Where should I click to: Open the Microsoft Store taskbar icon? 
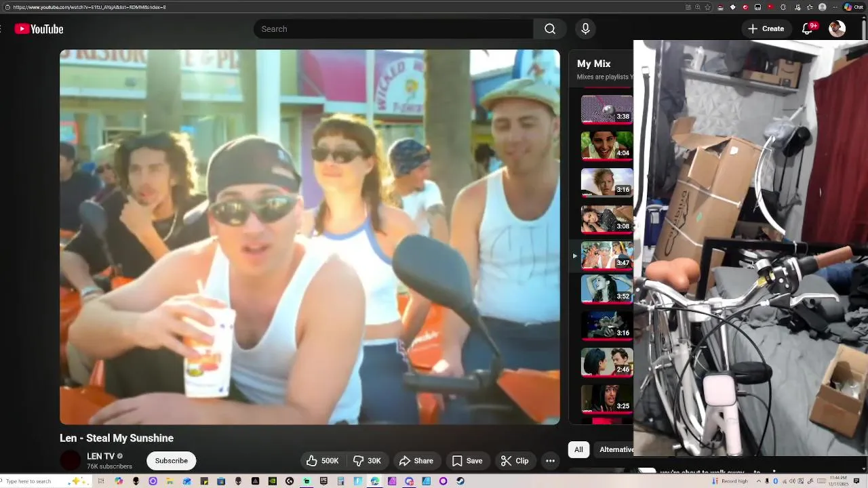click(x=221, y=481)
